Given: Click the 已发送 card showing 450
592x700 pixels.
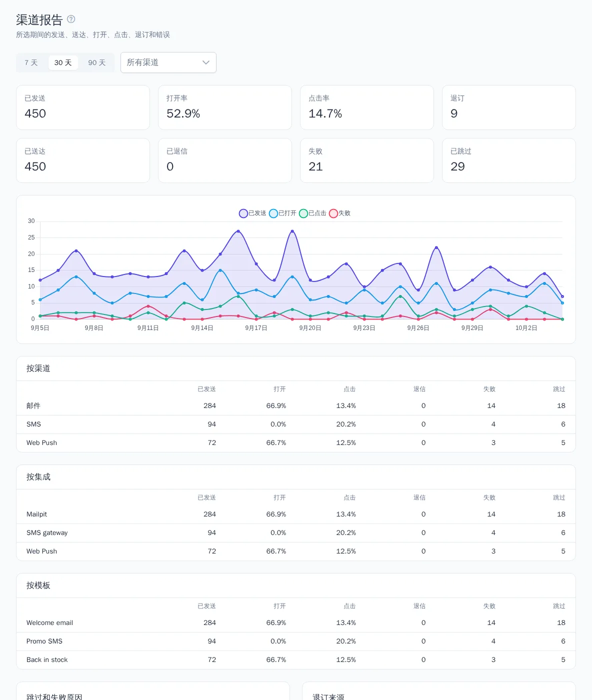Looking at the screenshot, I should pyautogui.click(x=83, y=107).
